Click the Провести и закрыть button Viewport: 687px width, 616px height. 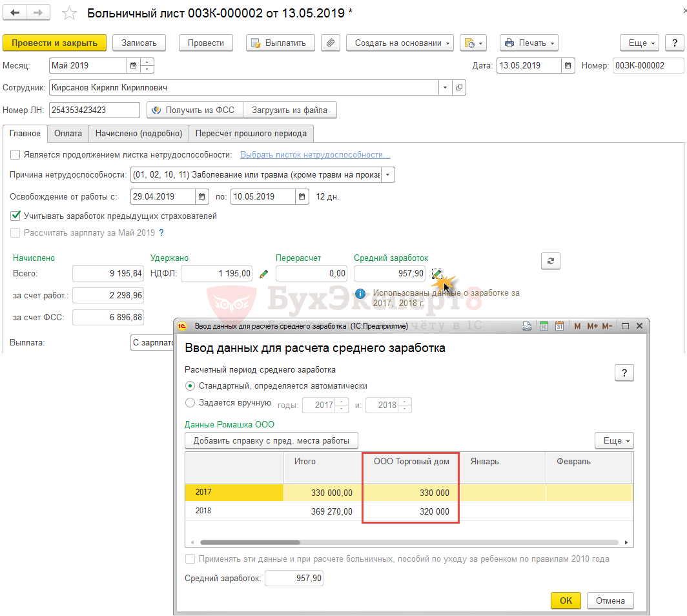click(x=54, y=43)
